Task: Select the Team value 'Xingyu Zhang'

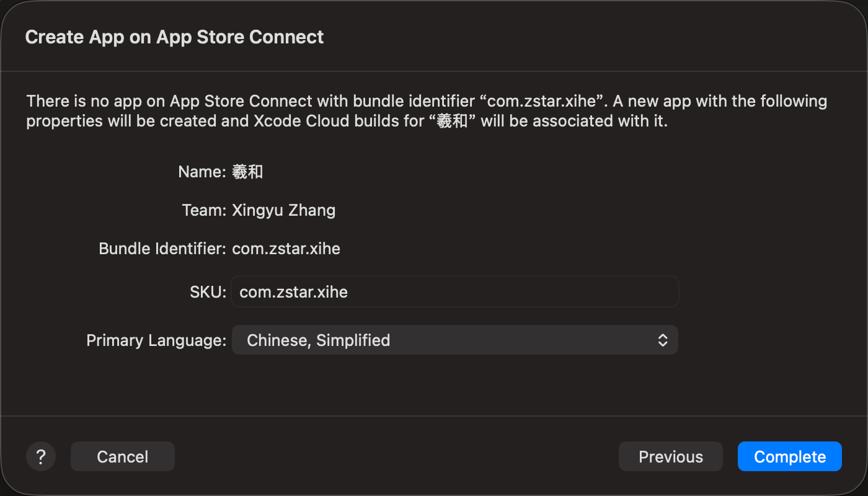Action: point(283,210)
